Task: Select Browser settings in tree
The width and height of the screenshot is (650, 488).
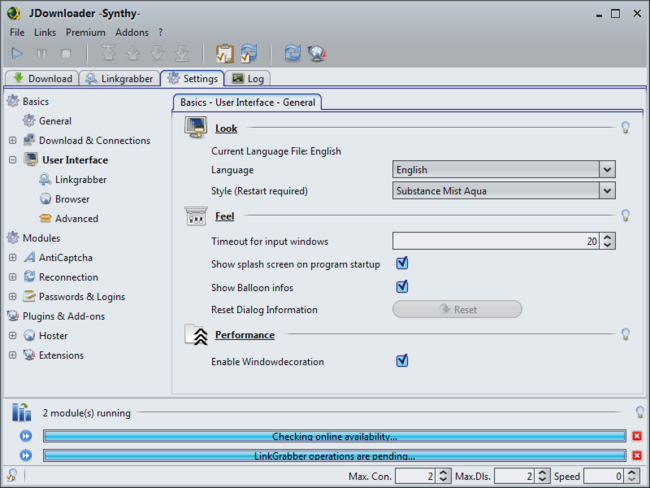Action: pyautogui.click(x=65, y=199)
